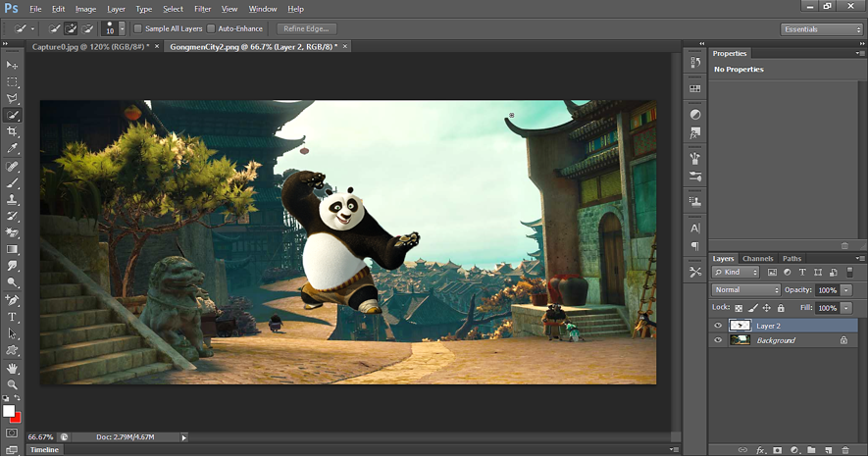This screenshot has height=458, width=868.
Task: Select the Zoom tool in the toolbox
Action: (12, 384)
